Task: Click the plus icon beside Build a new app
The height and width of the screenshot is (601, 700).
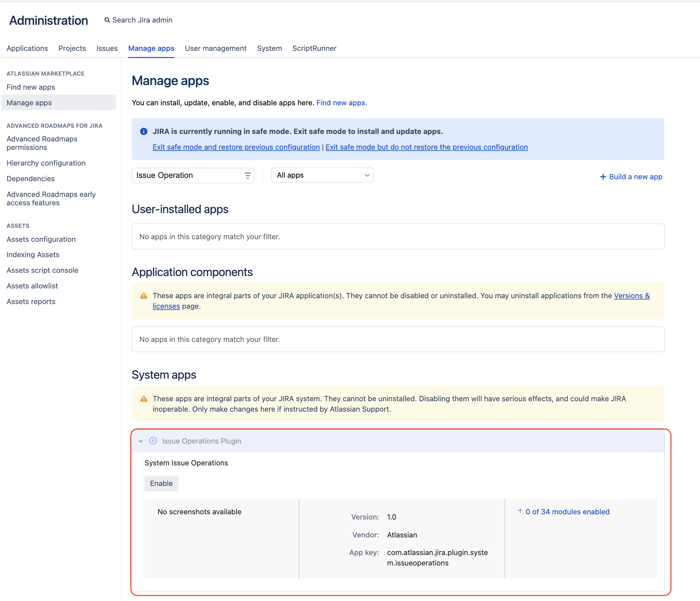Action: click(603, 177)
